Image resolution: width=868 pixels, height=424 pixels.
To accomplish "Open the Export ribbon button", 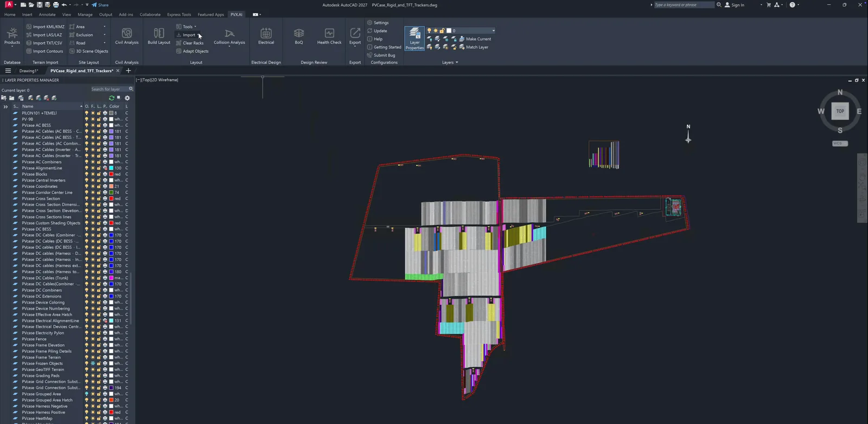I will (355, 36).
